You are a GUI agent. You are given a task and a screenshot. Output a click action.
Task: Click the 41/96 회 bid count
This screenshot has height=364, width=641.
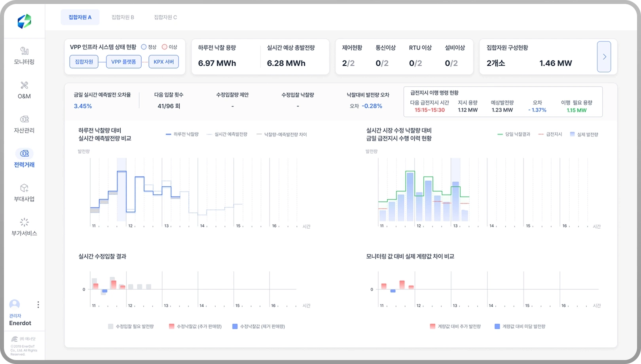coord(169,106)
